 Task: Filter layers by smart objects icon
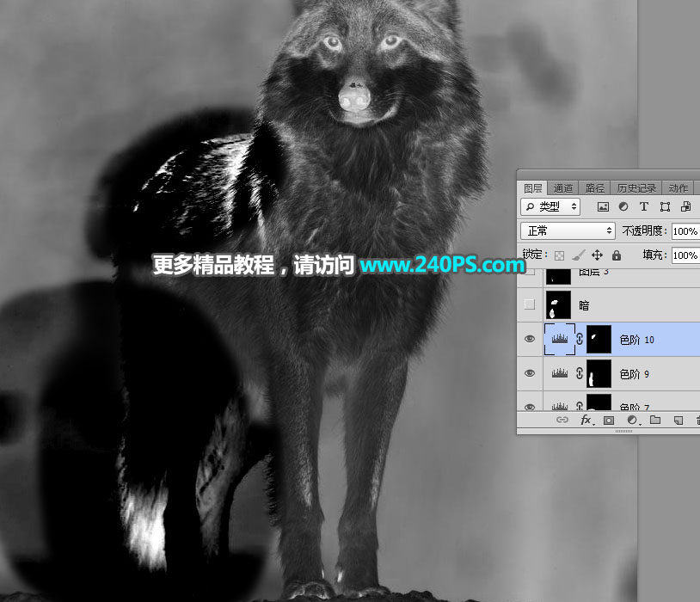(x=685, y=206)
